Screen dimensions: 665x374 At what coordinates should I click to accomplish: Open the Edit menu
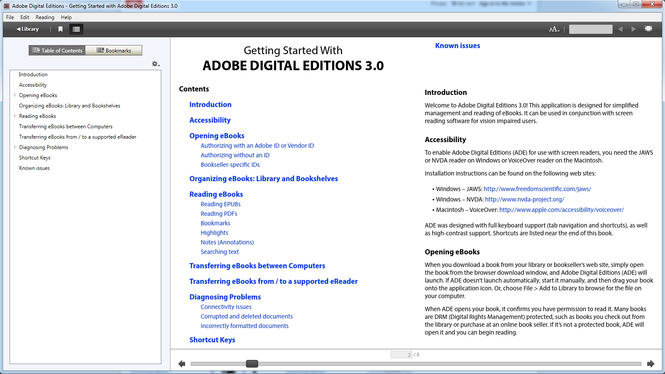pyautogui.click(x=25, y=17)
